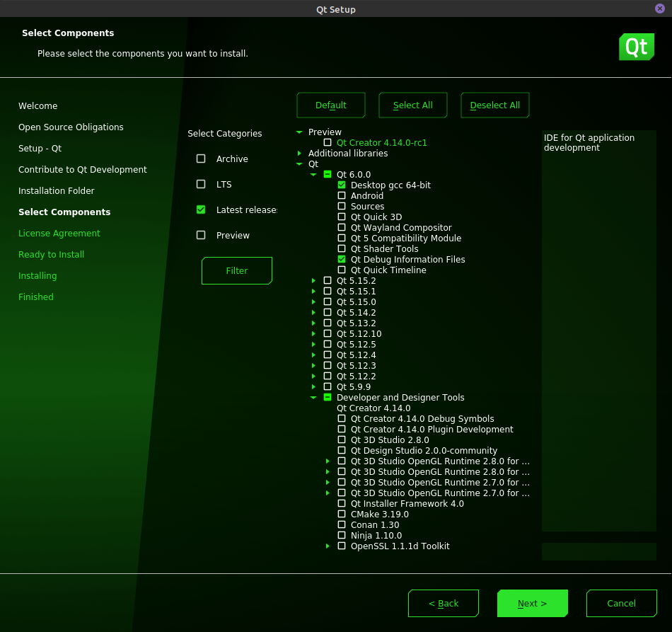Viewport: 672px width, 632px height.
Task: Close the Qt Setup window
Action: 660,8
